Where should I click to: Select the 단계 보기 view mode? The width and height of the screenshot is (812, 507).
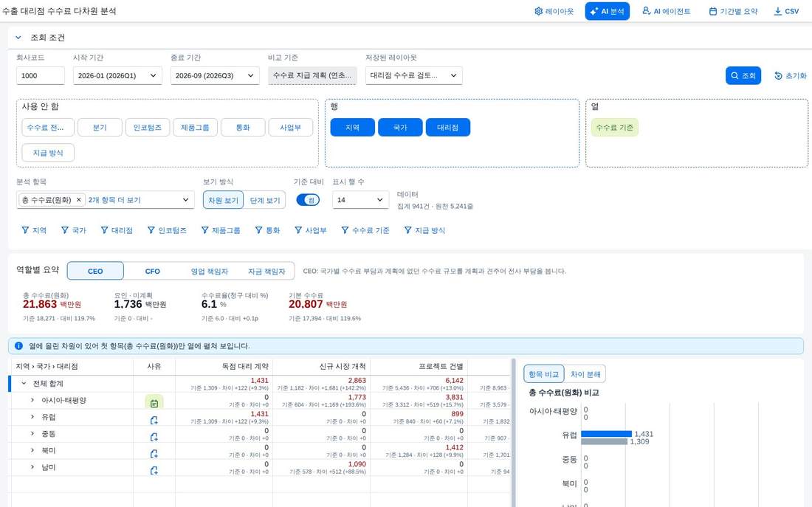[x=264, y=201]
